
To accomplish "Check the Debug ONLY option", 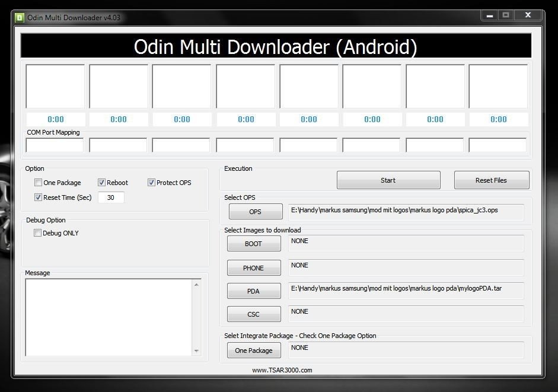I will pos(37,233).
